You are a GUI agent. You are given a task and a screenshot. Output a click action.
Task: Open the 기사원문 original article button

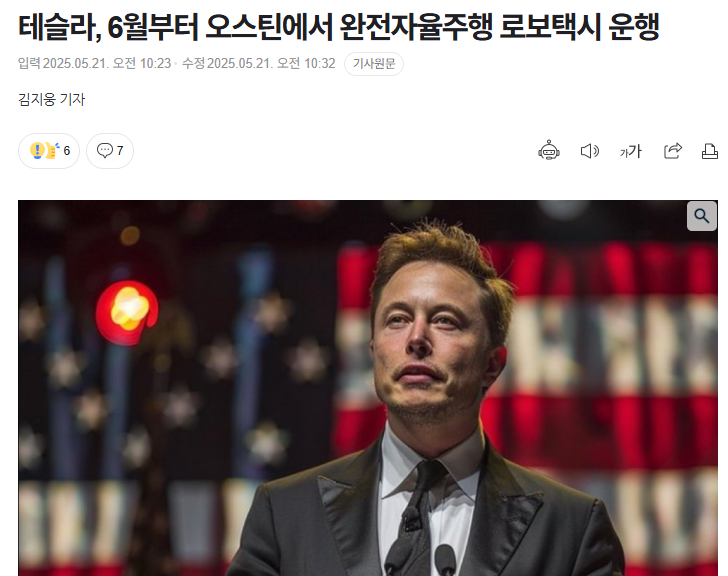[x=374, y=64]
